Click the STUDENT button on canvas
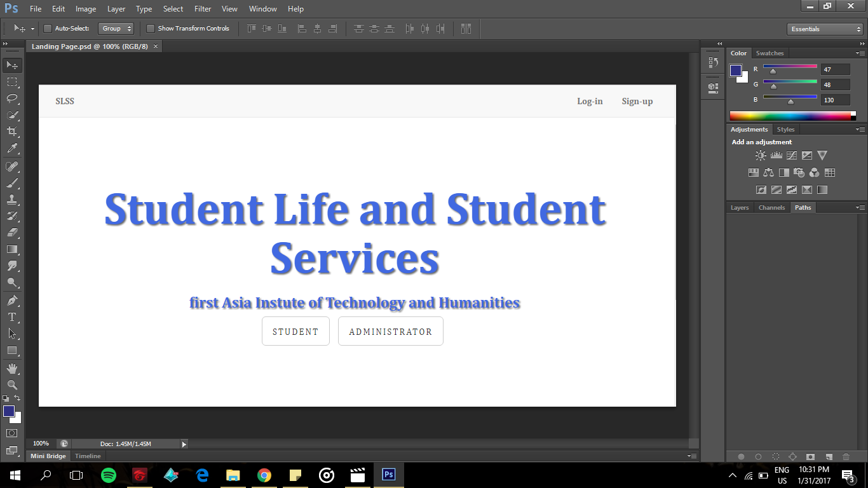 coord(295,331)
